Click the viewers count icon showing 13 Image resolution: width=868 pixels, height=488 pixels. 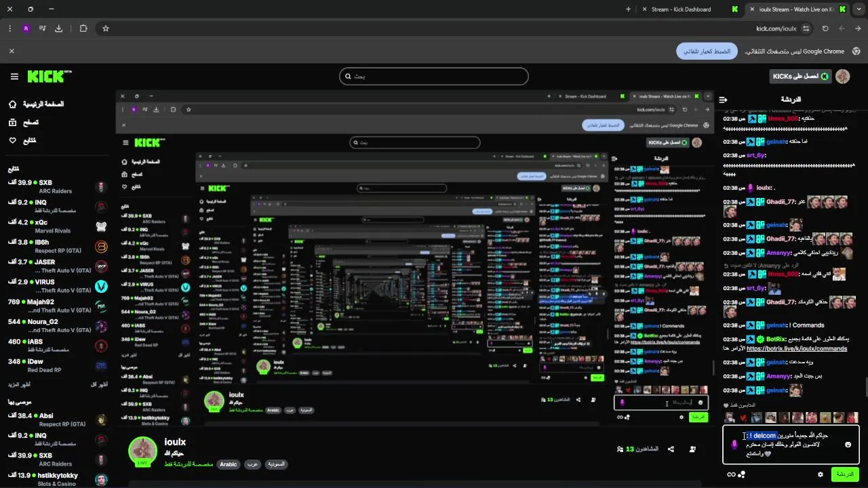pos(620,449)
